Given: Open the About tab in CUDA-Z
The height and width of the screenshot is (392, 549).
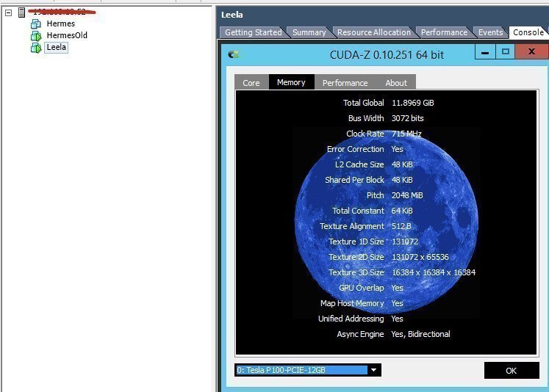Looking at the screenshot, I should coord(396,83).
